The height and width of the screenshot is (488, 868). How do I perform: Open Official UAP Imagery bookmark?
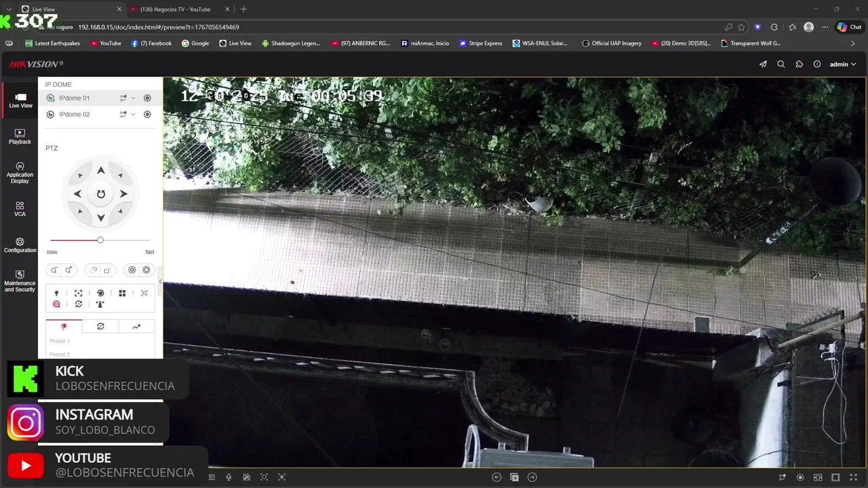(x=612, y=43)
